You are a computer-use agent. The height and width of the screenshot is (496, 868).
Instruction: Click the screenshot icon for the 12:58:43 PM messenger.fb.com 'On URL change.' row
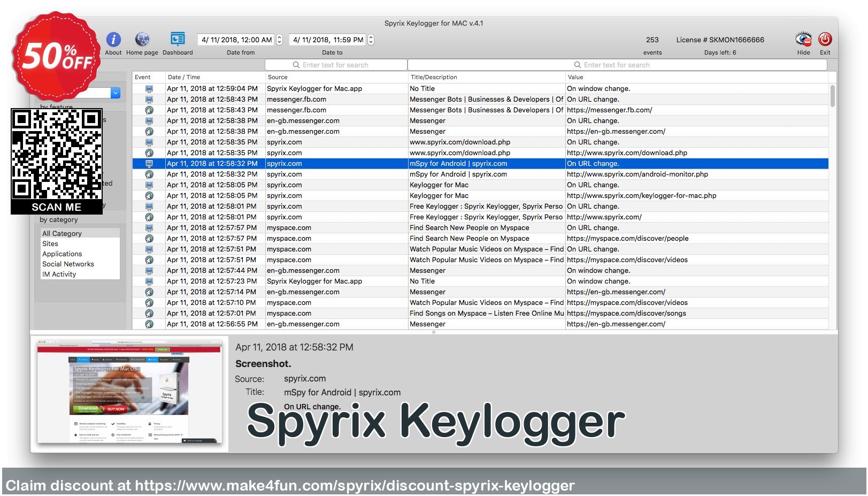[x=149, y=100]
